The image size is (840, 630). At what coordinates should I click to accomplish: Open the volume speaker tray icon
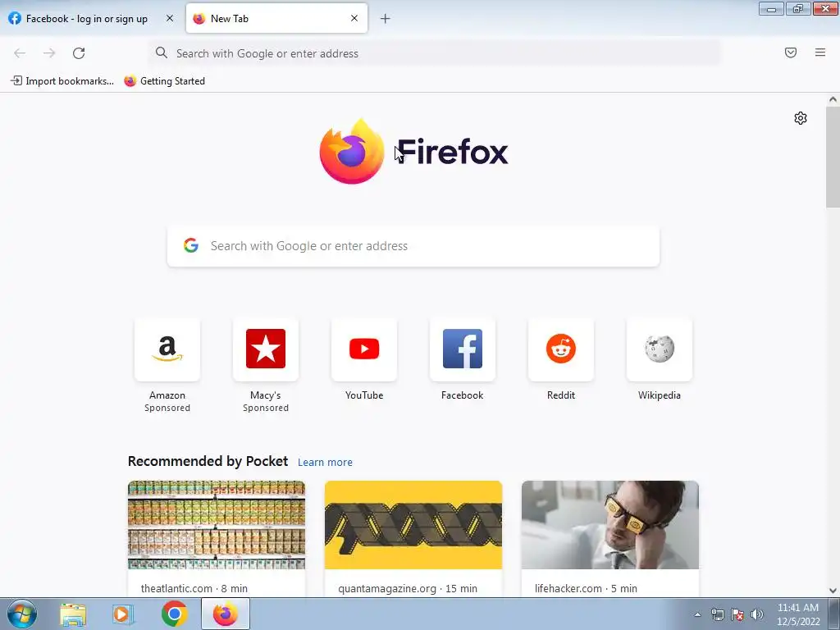tap(757, 614)
